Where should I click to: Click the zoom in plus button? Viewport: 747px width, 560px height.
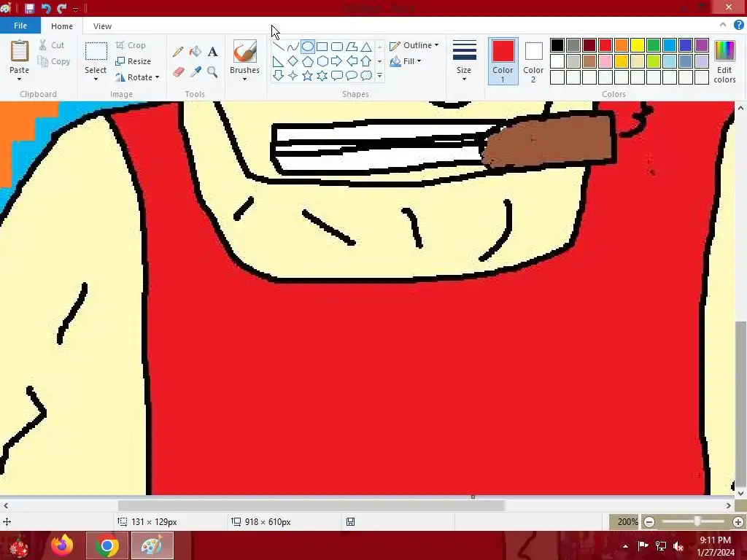coord(738,522)
